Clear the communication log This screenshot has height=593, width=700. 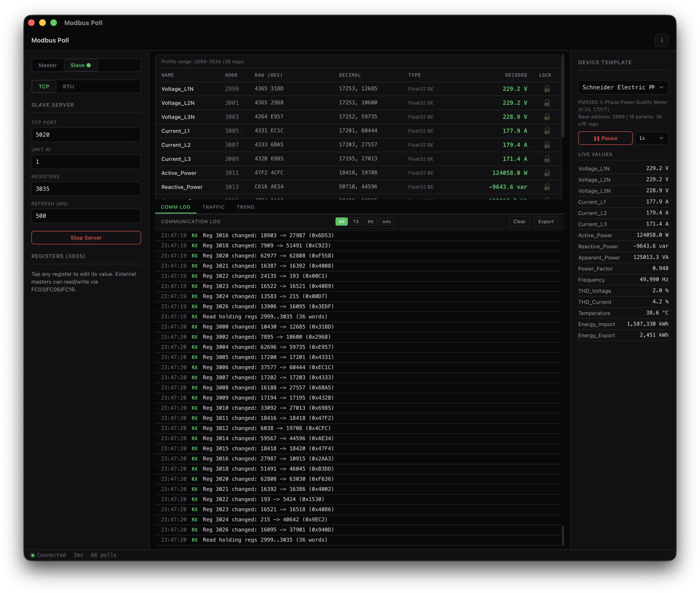point(519,222)
